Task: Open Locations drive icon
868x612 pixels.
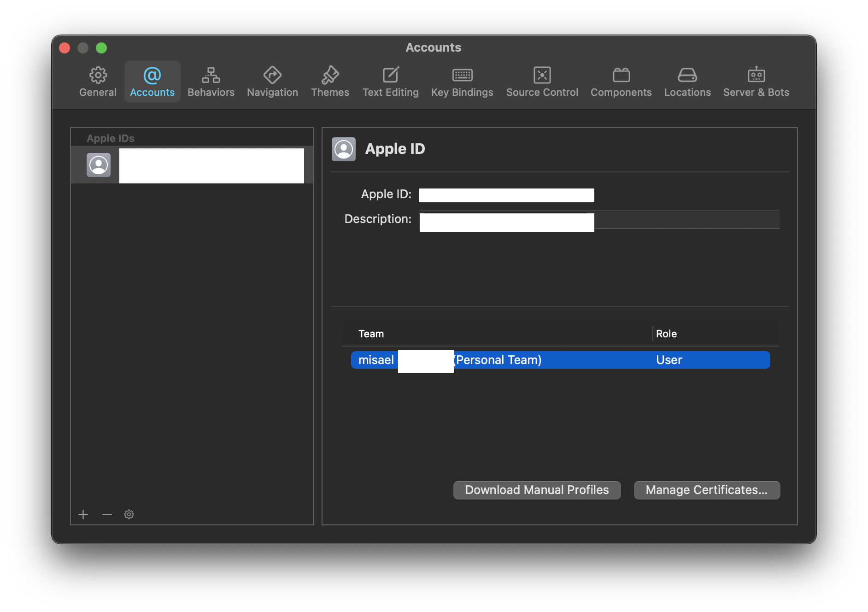Action: (x=687, y=75)
